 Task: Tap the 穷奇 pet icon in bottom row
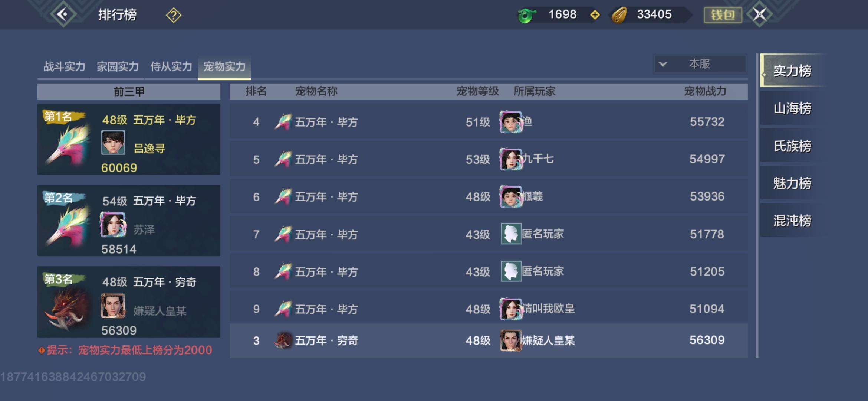[x=283, y=340]
